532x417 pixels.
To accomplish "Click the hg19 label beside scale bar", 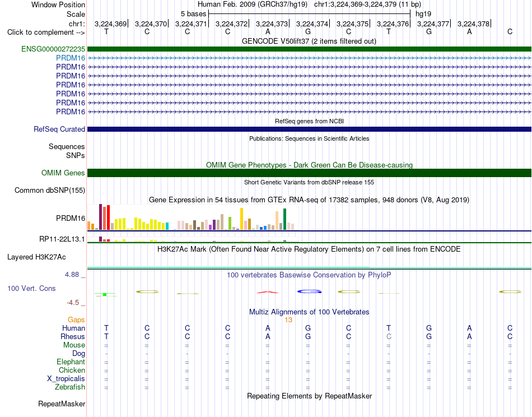I will [423, 14].
